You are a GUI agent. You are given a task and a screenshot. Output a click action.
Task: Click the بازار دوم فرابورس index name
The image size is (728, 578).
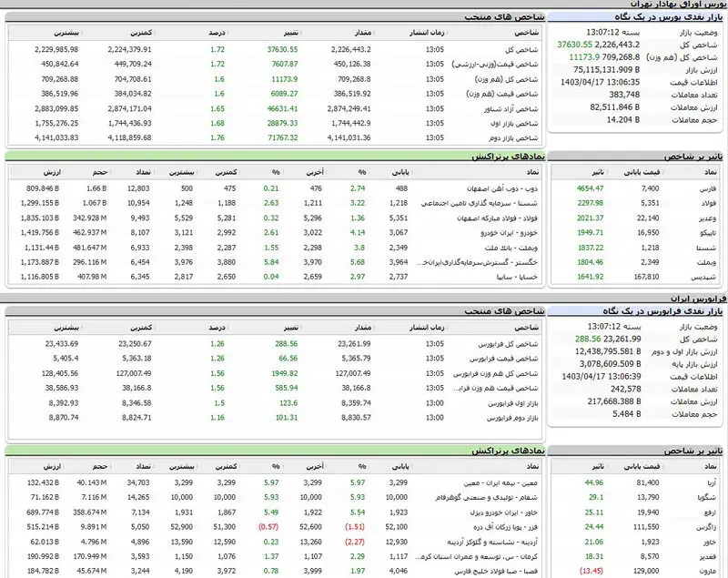(512, 418)
